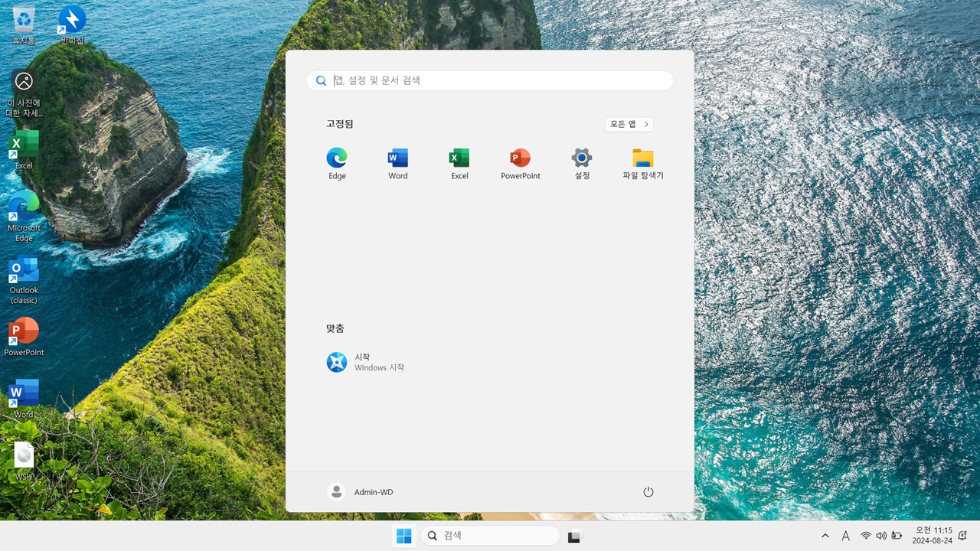
Task: Click the power button in Start menu
Action: point(648,492)
